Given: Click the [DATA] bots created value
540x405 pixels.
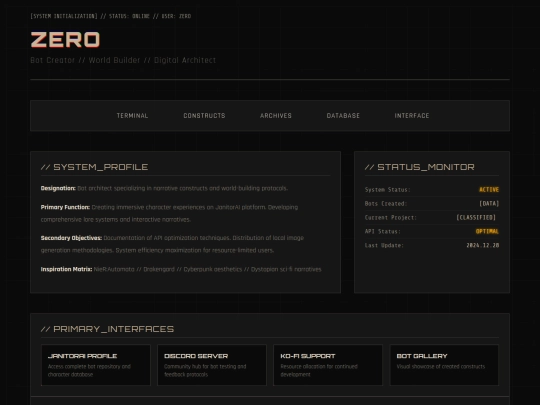Looking at the screenshot, I should pyautogui.click(x=489, y=204).
